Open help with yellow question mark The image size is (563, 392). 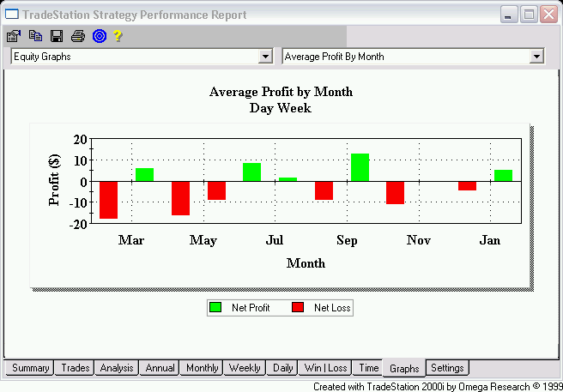pyautogui.click(x=118, y=36)
